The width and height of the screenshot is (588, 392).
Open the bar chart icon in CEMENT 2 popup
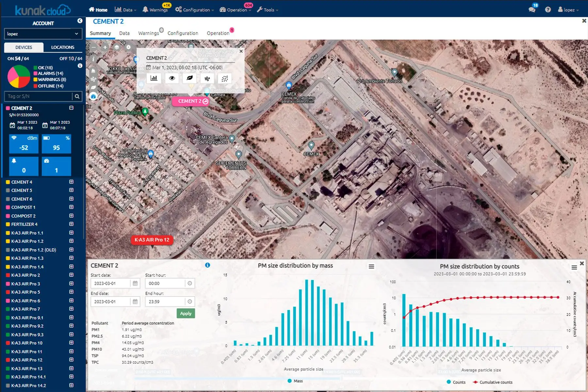(x=154, y=78)
